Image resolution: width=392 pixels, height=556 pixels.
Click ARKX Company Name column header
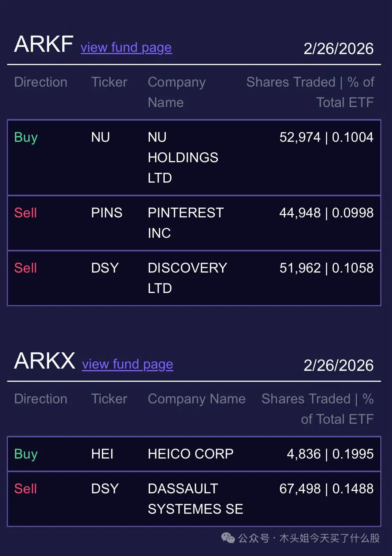[x=196, y=399]
